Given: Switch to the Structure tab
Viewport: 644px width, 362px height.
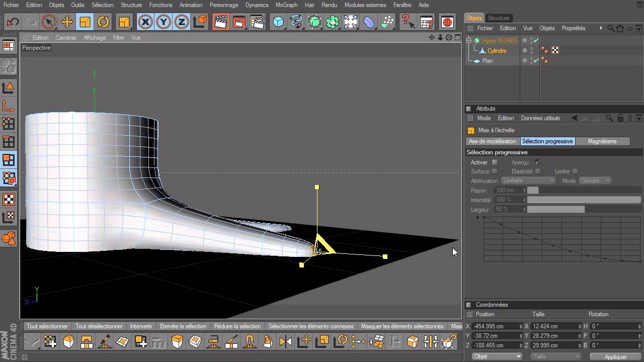Looking at the screenshot, I should click(x=499, y=18).
